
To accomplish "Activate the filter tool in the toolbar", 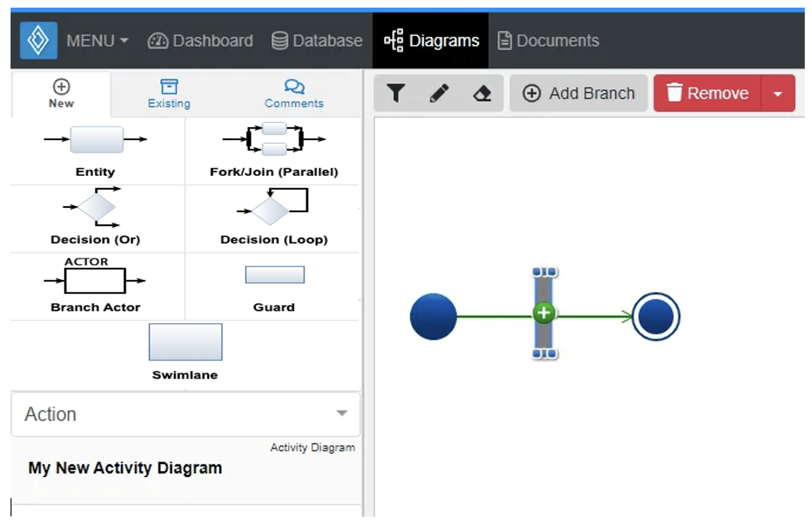I will [x=395, y=93].
